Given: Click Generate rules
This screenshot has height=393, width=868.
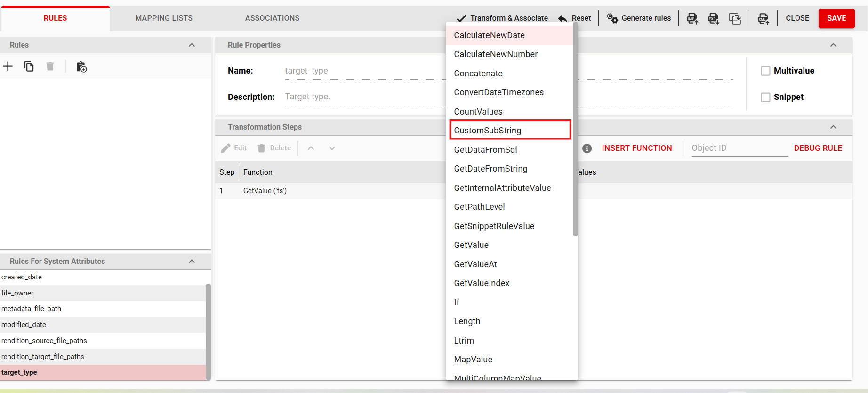Looking at the screenshot, I should coord(639,18).
